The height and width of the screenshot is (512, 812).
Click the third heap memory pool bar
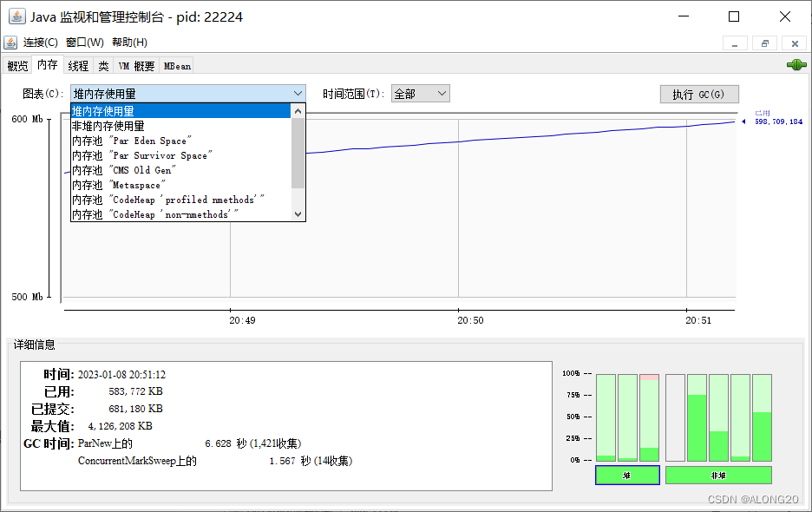[650, 417]
